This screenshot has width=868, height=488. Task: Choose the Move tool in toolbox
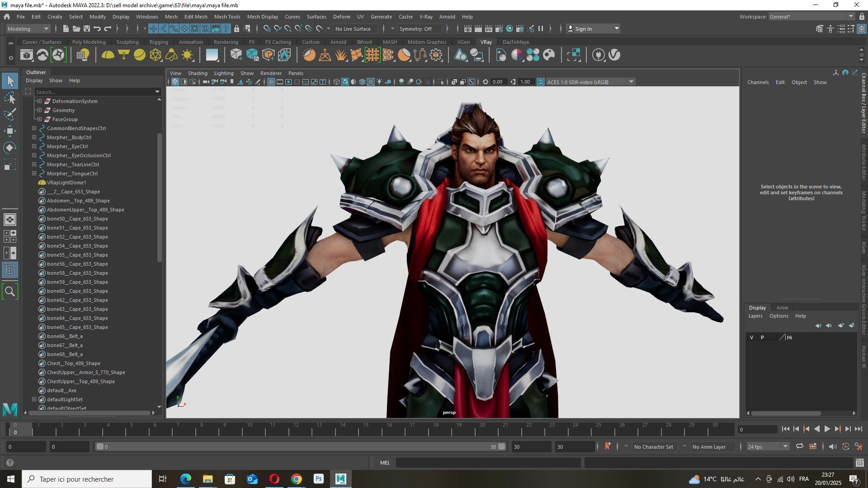[x=10, y=131]
